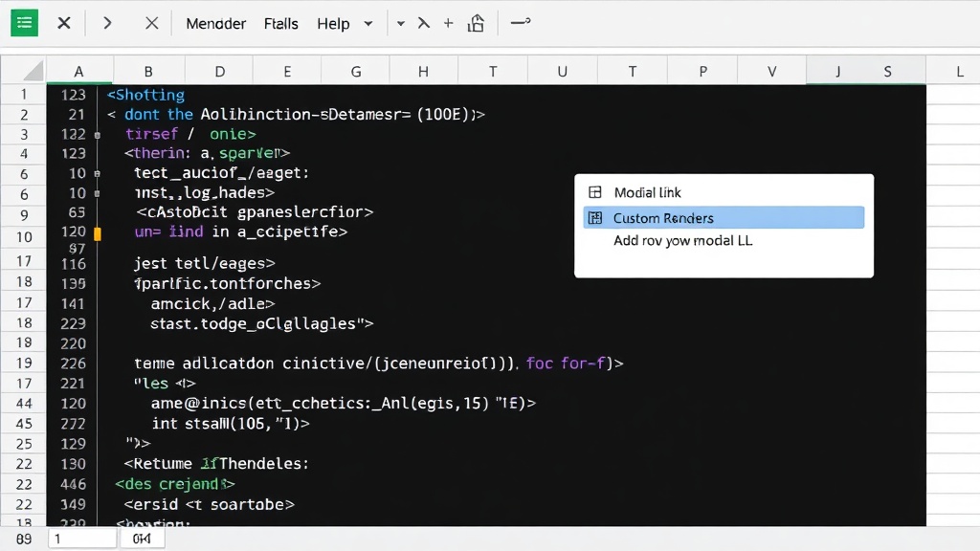Click '<ersid <t soartobe>' code line
Viewport: 980px width, 551px height.
click(x=209, y=504)
